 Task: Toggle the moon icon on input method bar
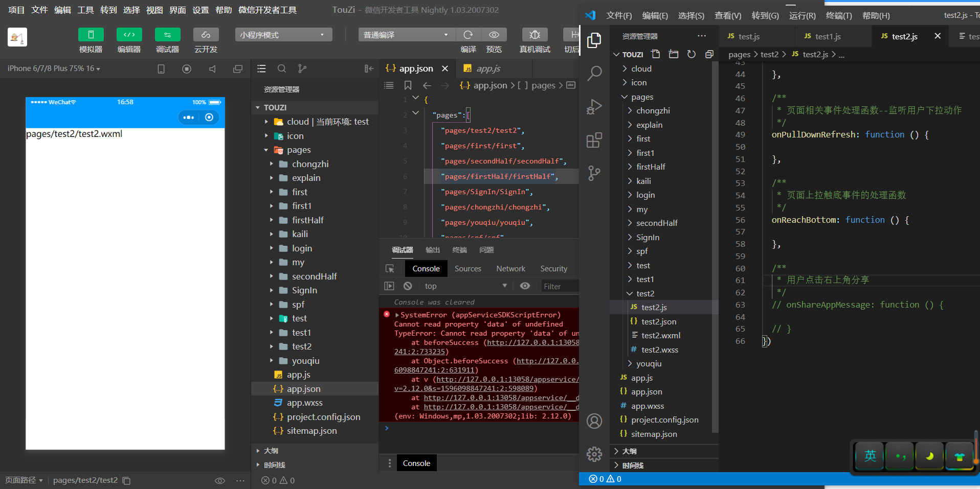click(x=929, y=456)
